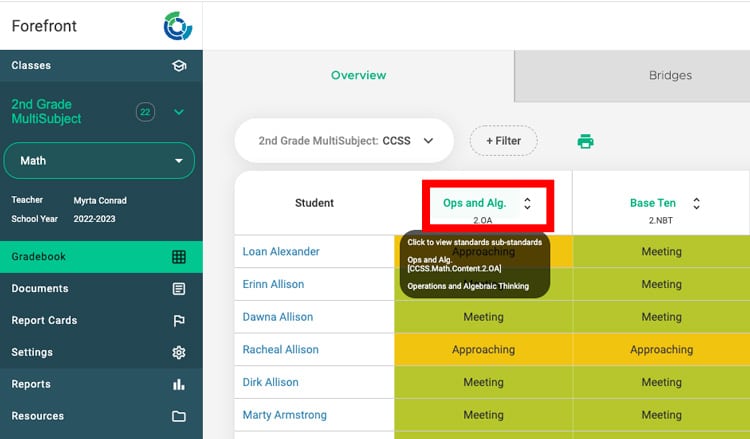Open student Marty Armstrong
The image size is (750, 439).
point(285,415)
